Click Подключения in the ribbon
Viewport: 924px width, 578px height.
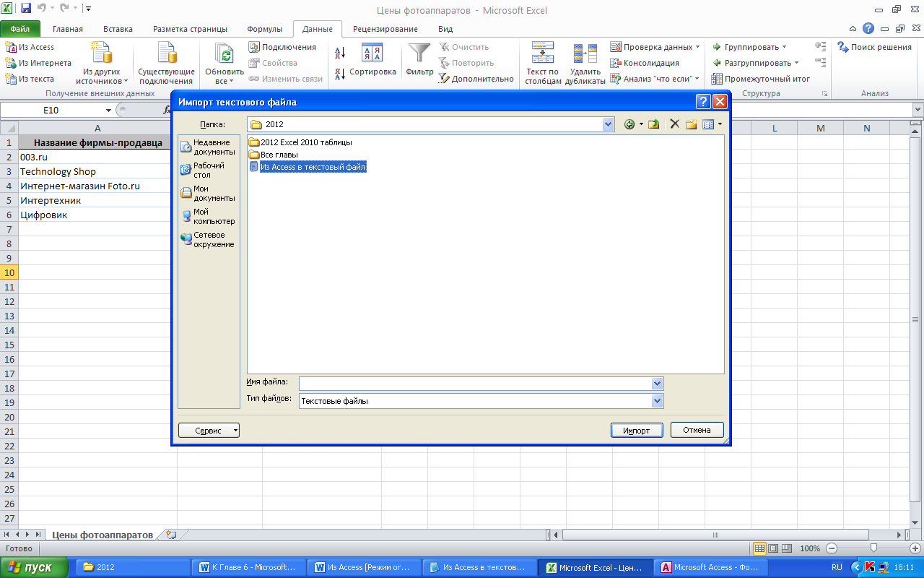282,47
